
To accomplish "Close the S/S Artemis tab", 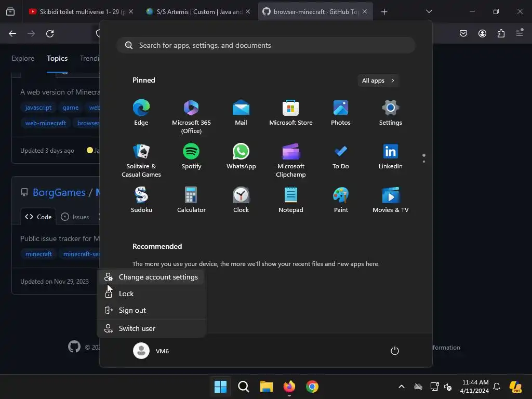I will coord(248,11).
